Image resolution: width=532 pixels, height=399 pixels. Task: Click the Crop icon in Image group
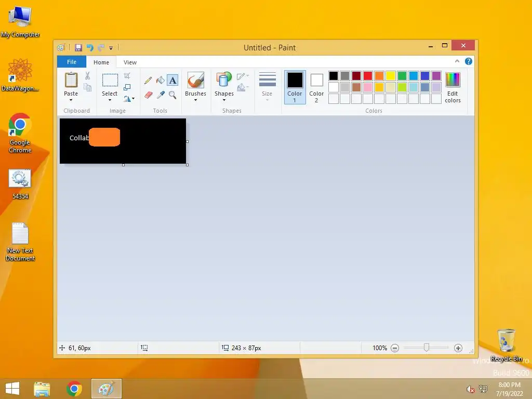[x=127, y=76]
